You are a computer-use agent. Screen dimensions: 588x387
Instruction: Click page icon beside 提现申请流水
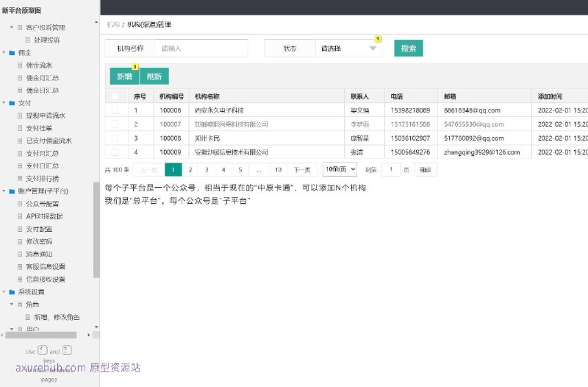[x=20, y=116]
